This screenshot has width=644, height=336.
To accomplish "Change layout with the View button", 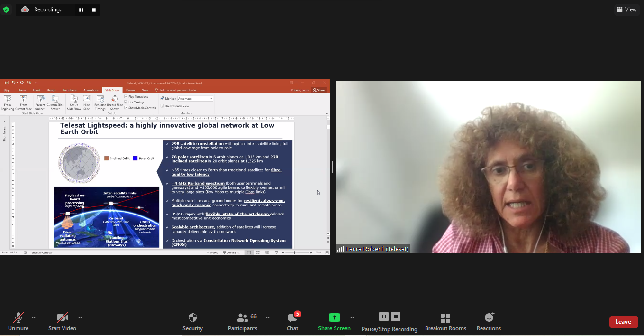I will (x=626, y=9).
